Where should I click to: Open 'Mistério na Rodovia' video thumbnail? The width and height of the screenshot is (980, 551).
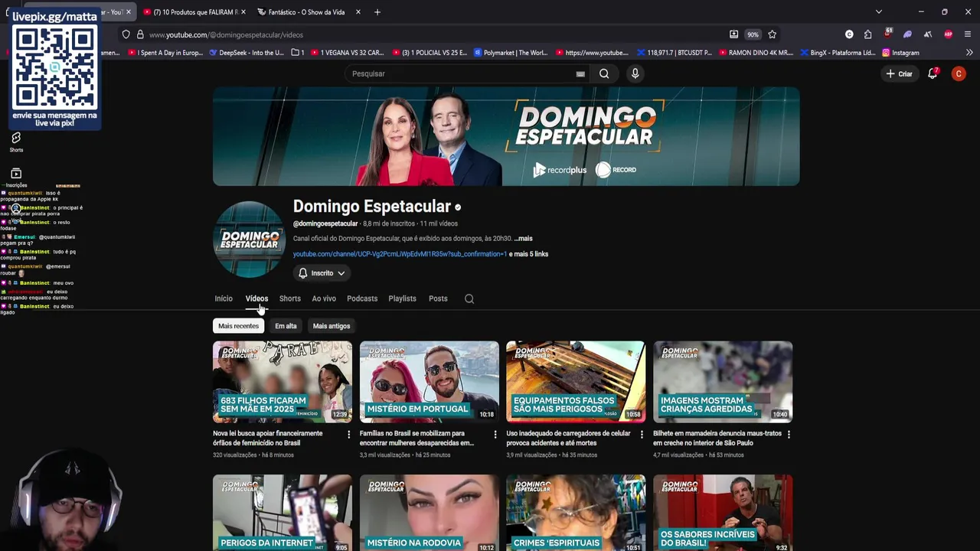[429, 513]
